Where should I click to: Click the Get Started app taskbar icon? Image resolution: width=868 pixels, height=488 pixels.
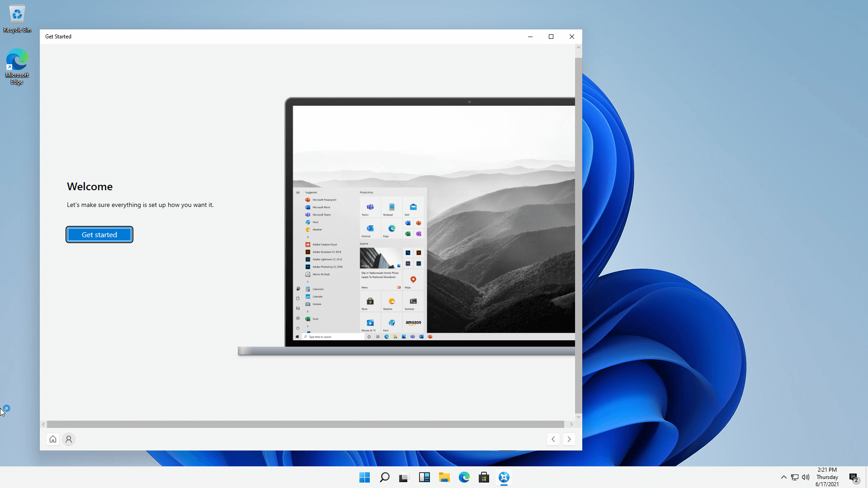pos(504,477)
